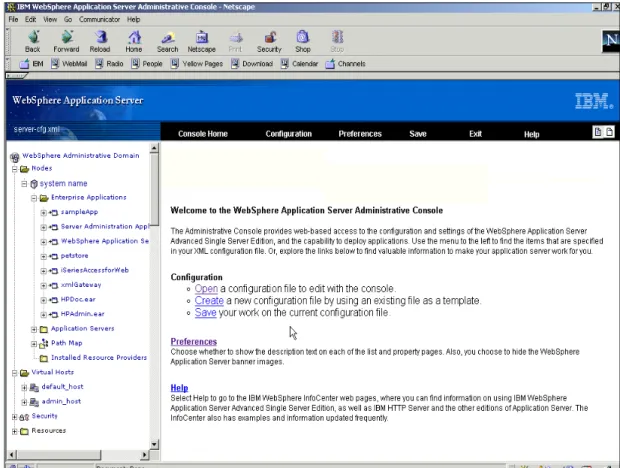This screenshot has width=620, height=468.
Task: Click first document icon in console bar
Action: point(598,132)
